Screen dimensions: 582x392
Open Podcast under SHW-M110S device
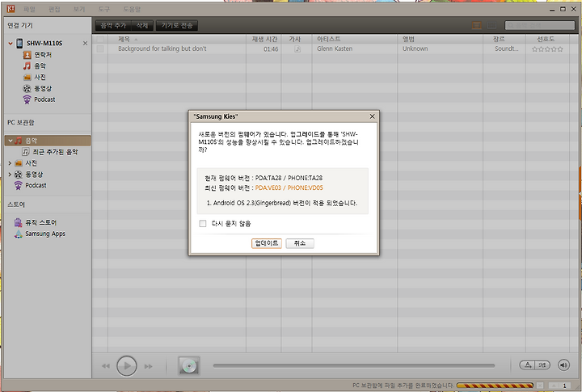(x=44, y=99)
